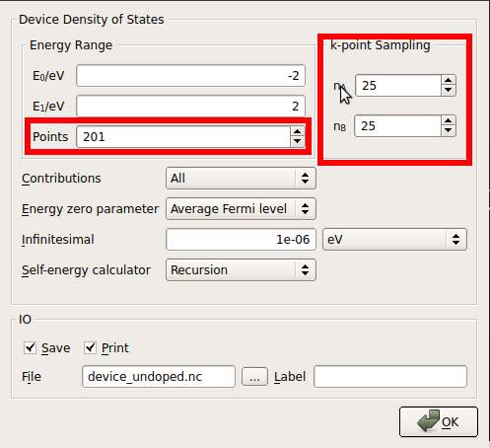Click the E1/eV input field
This screenshot has height=448, width=490.
coord(190,107)
